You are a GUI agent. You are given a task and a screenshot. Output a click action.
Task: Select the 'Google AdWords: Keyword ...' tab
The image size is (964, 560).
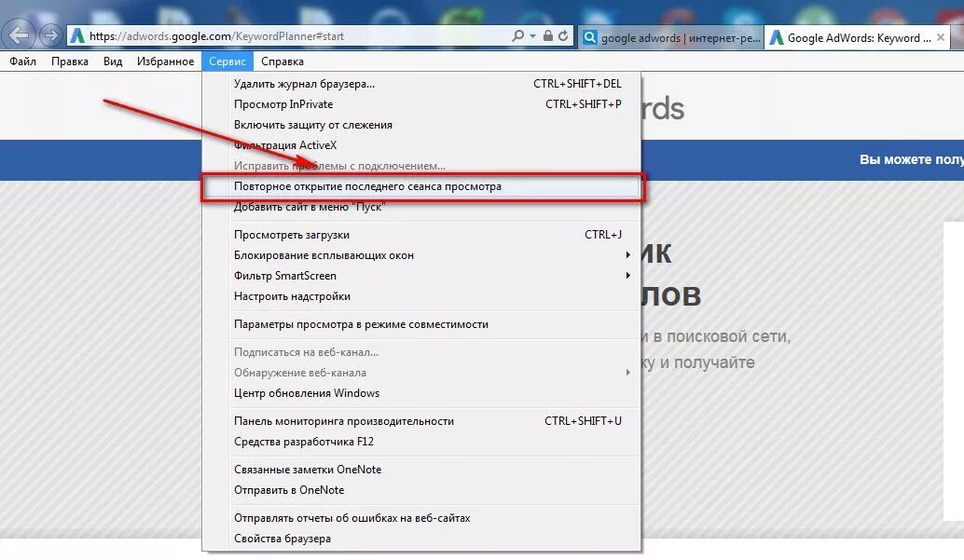point(857,38)
